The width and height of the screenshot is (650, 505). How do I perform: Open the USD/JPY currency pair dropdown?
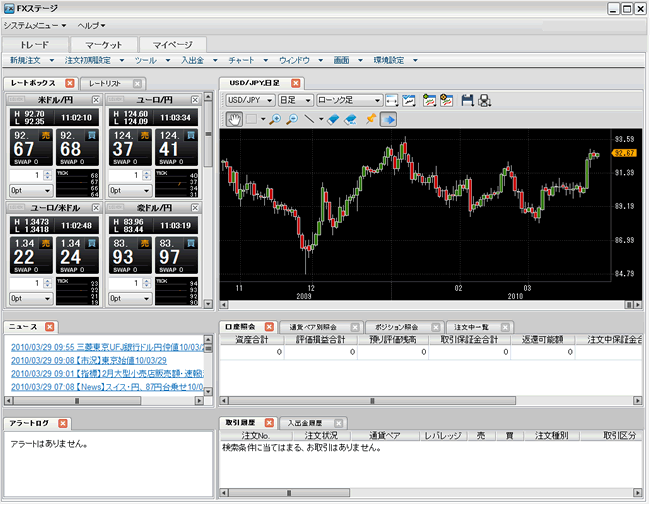click(250, 100)
